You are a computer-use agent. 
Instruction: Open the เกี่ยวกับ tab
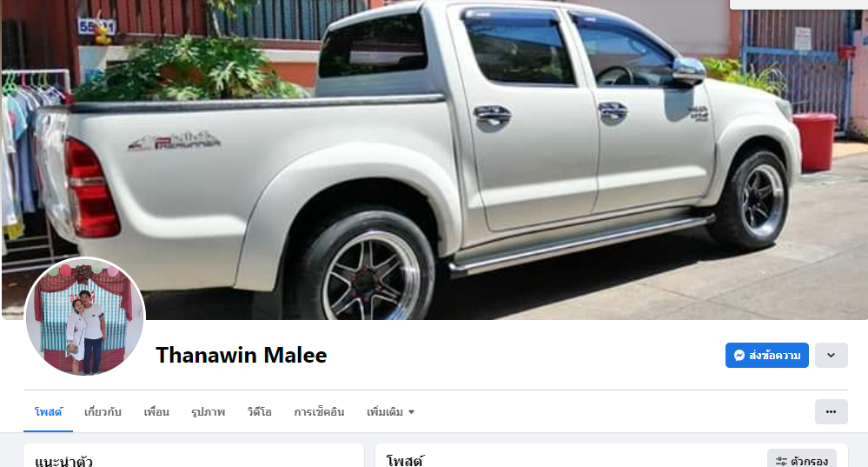(103, 411)
